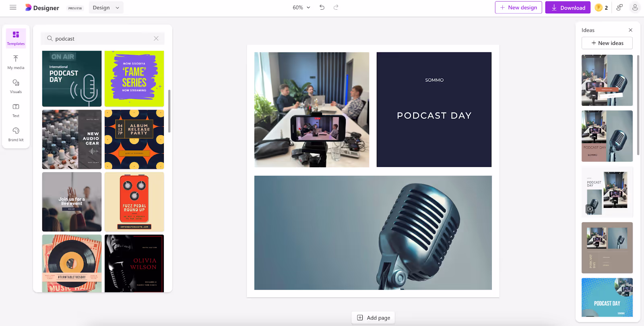Clear the podcast search text

(x=156, y=38)
